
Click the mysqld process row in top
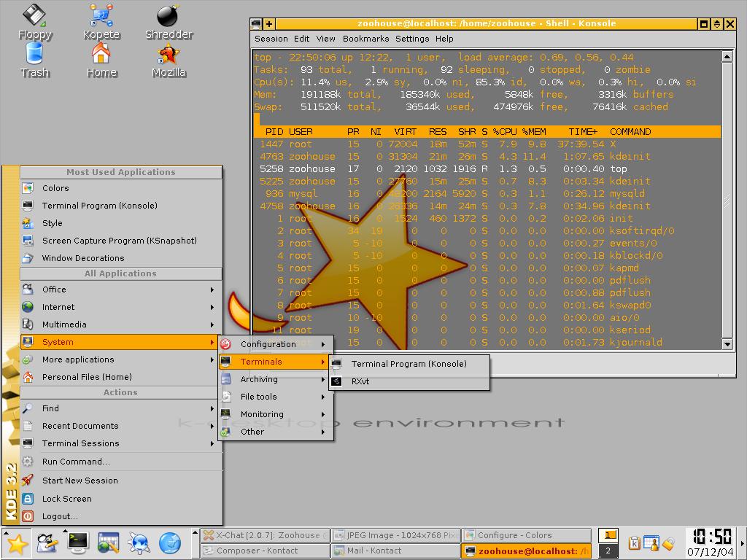487,194
